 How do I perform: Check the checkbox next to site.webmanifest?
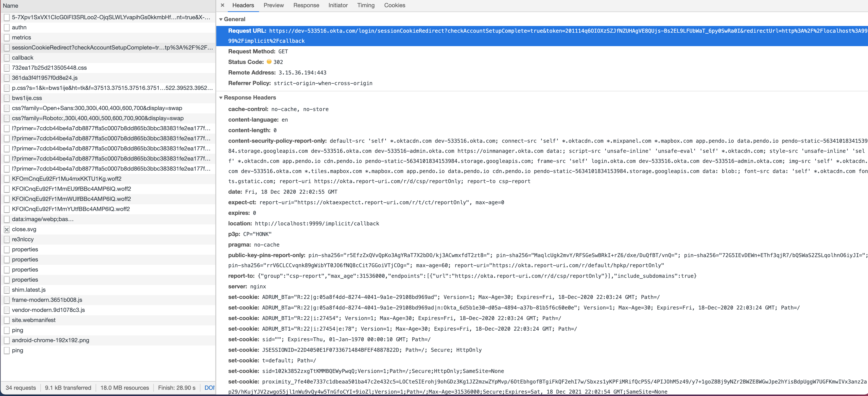(x=7, y=320)
